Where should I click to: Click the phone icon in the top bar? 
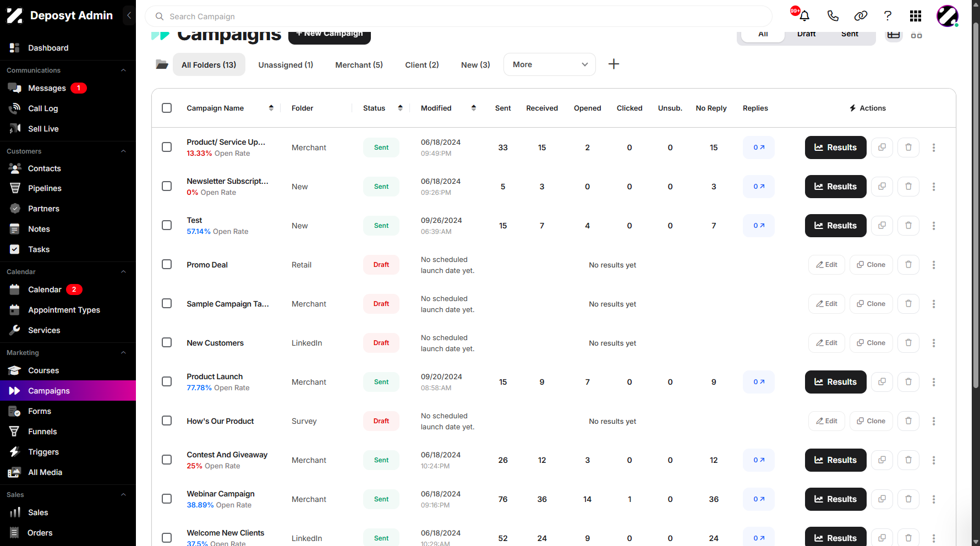(833, 16)
